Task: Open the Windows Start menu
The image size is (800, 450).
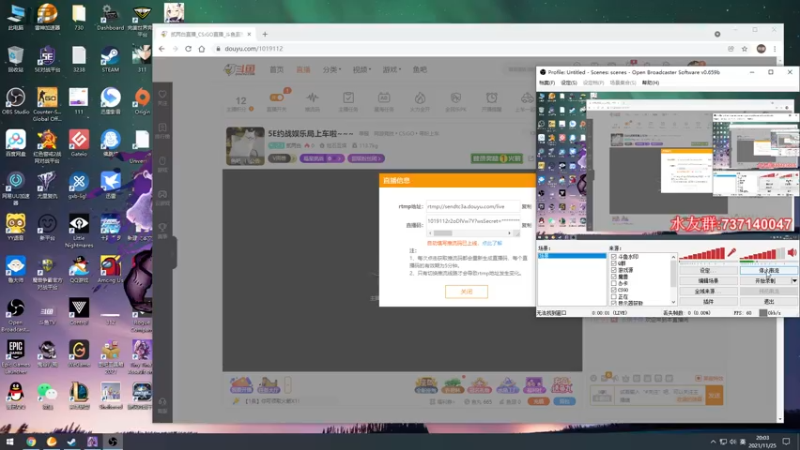Action: click(x=10, y=441)
